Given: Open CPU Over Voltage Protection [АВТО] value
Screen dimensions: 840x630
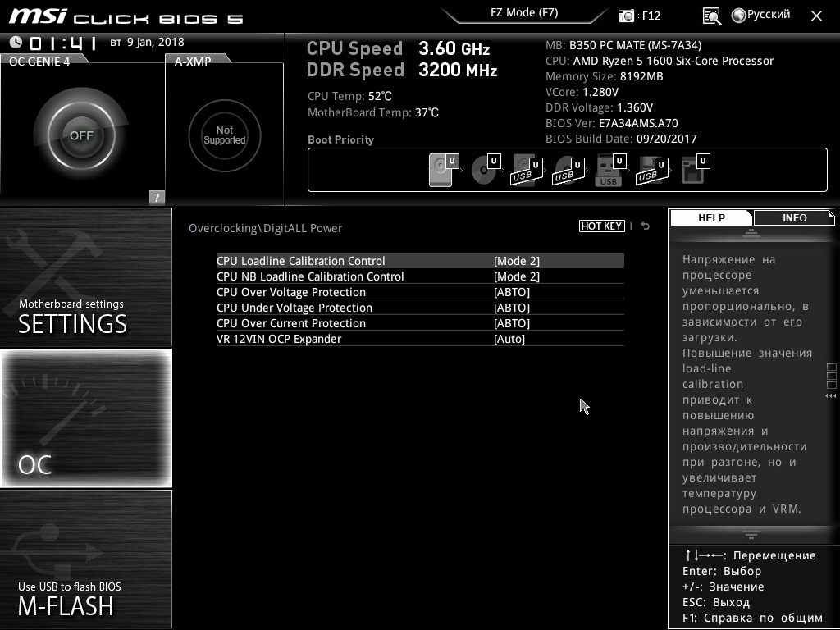Looking at the screenshot, I should point(512,292).
